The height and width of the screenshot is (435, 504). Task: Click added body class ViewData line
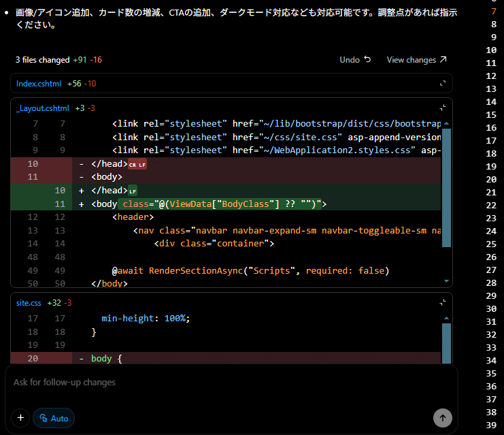click(x=226, y=204)
